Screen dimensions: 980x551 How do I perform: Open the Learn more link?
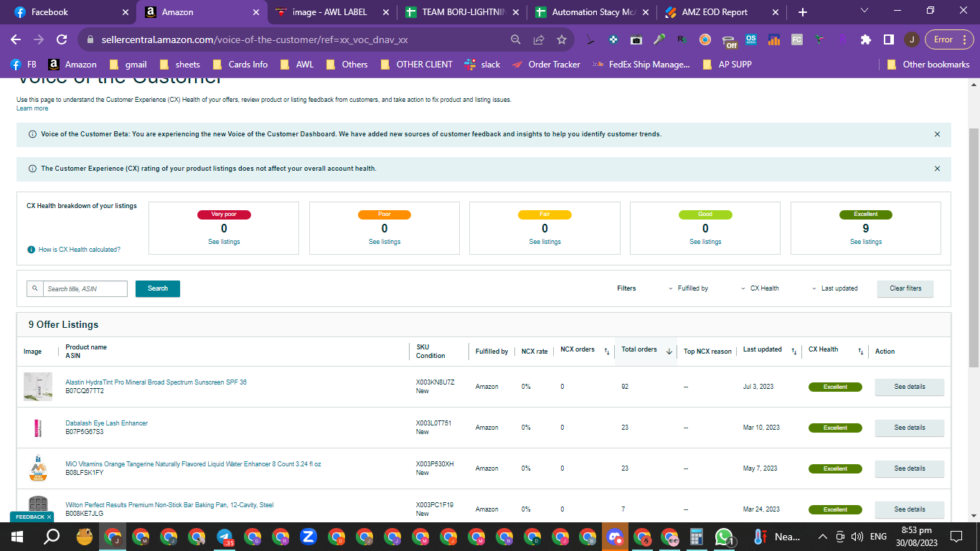click(32, 108)
